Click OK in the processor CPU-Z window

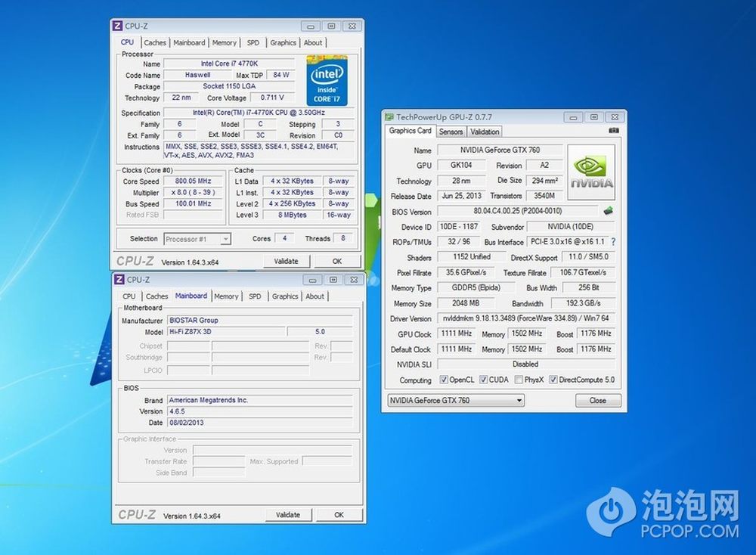[x=337, y=261]
